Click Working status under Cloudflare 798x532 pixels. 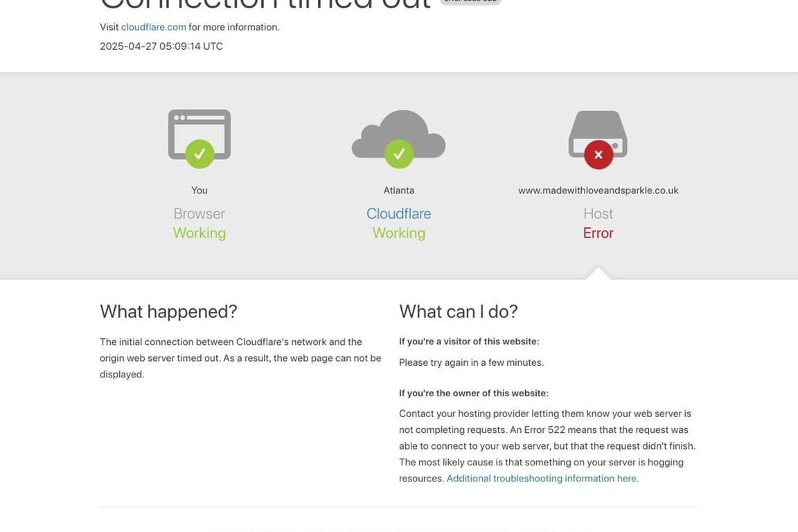(398, 233)
